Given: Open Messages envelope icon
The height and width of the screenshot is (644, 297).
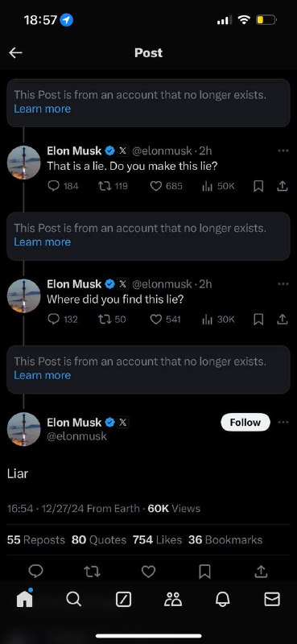Looking at the screenshot, I should pos(272,600).
